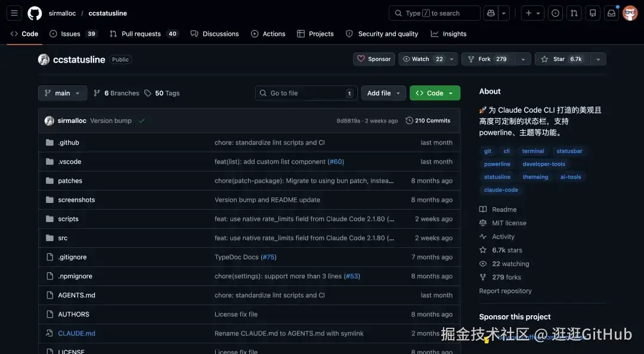
Task: Click the Activity pulse icon
Action: [x=483, y=236]
